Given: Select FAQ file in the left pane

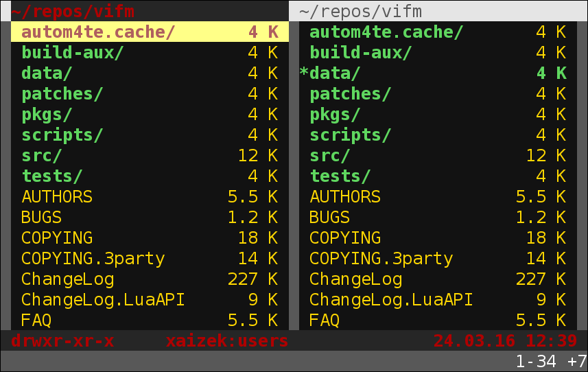Looking at the screenshot, I should click(x=150, y=321).
